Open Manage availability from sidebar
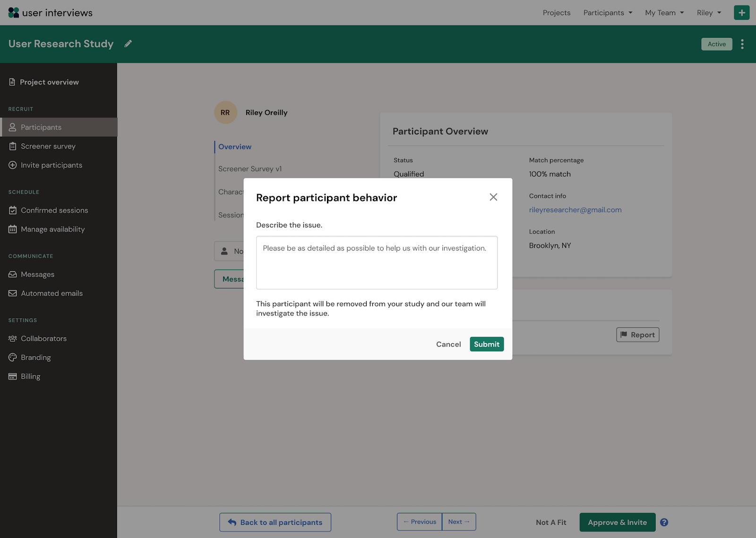Screen dimensions: 756x538 click(x=52, y=229)
